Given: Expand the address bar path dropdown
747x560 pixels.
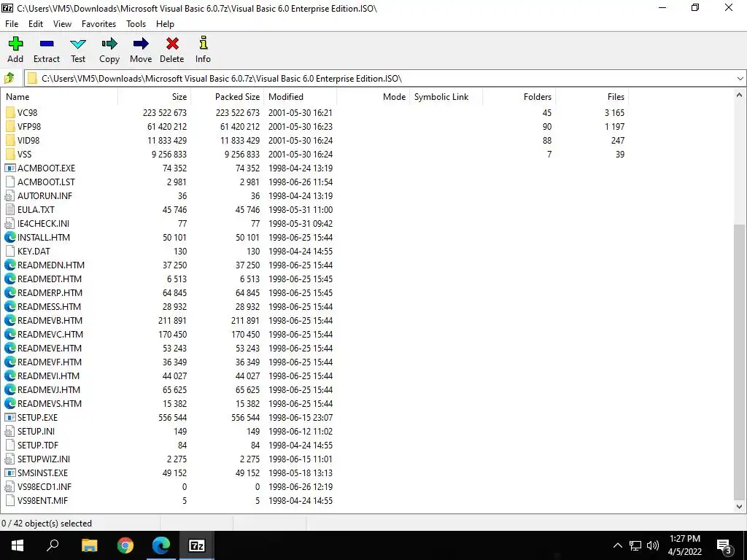Looking at the screenshot, I should 740,79.
